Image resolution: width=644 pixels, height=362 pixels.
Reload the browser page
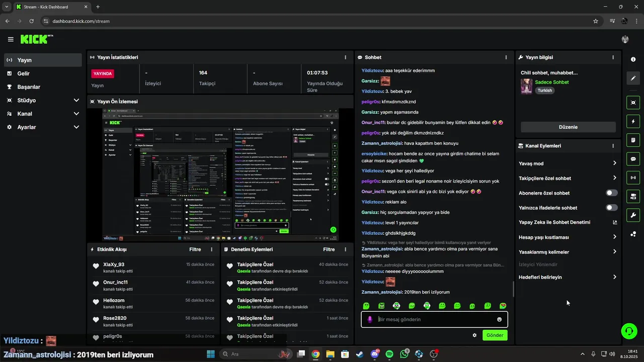click(32, 21)
